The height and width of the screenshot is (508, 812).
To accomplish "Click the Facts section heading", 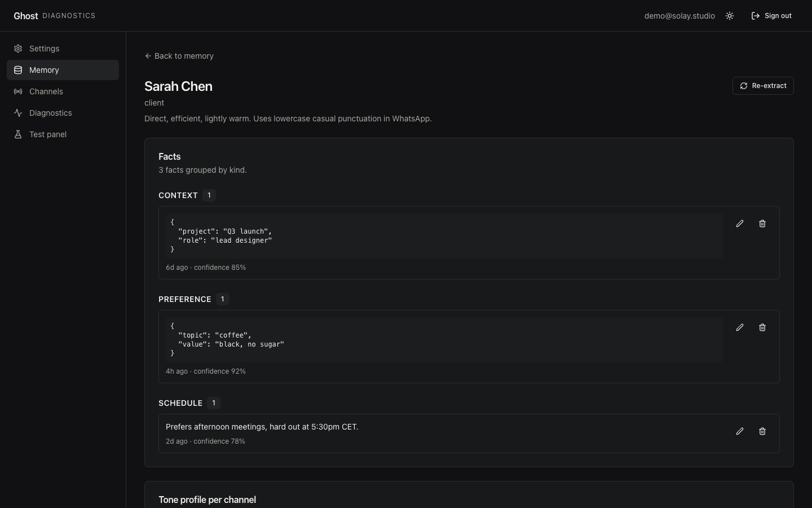I will 170,156.
